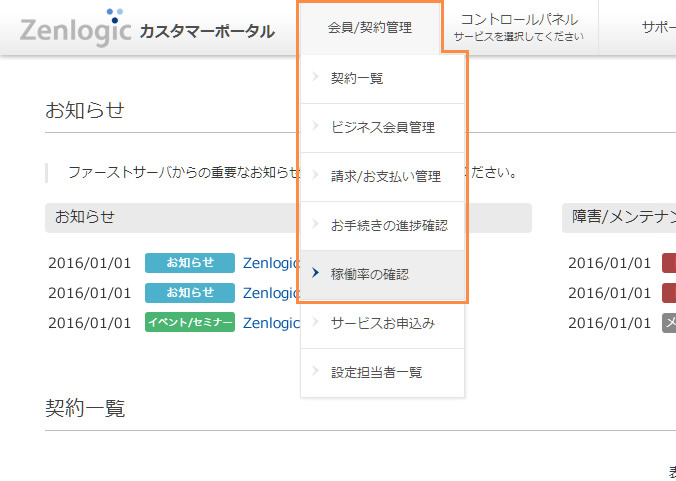
Task: Choose ビジネス会員管理 menu entry
Action: pyautogui.click(x=382, y=128)
